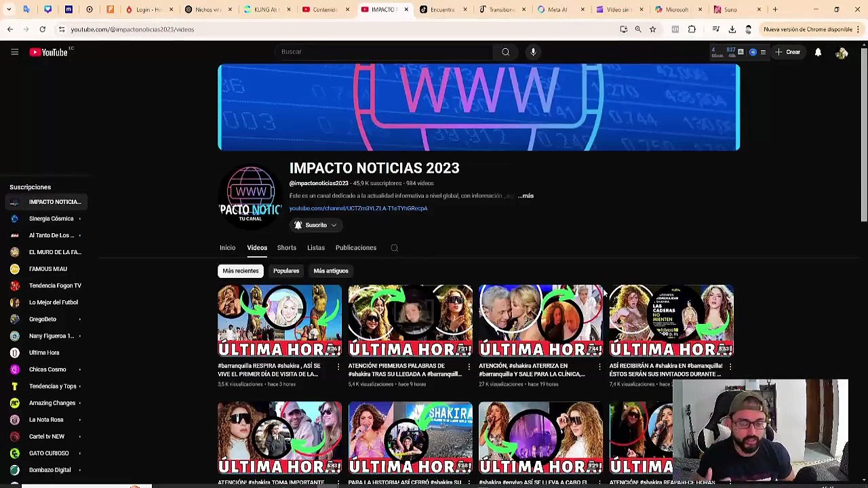868x488 pixels.
Task: Open more options for PRIMERAS PALABRAS video
Action: (x=469, y=367)
